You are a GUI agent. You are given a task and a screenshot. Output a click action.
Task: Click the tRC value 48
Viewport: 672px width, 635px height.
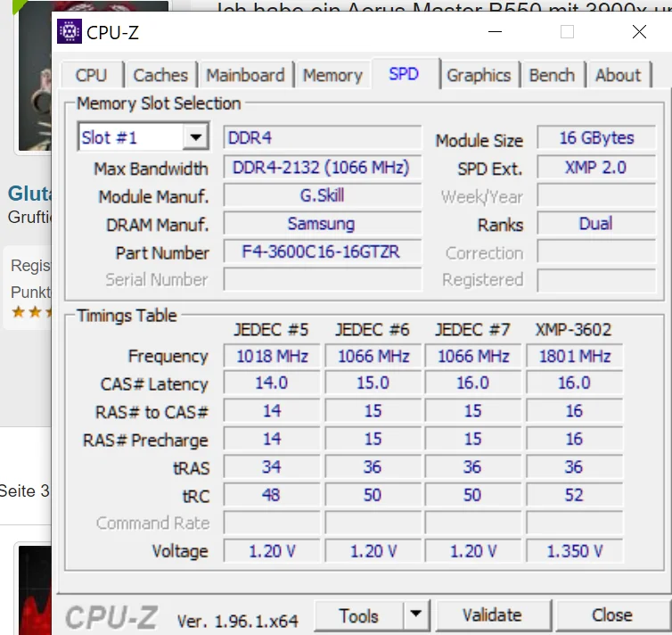coord(272,495)
